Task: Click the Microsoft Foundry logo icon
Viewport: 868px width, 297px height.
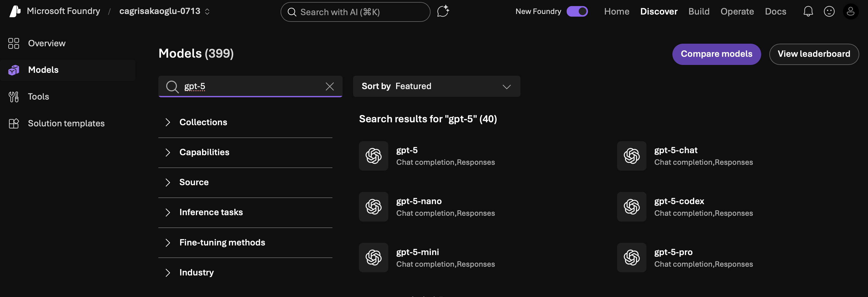Action: click(14, 11)
